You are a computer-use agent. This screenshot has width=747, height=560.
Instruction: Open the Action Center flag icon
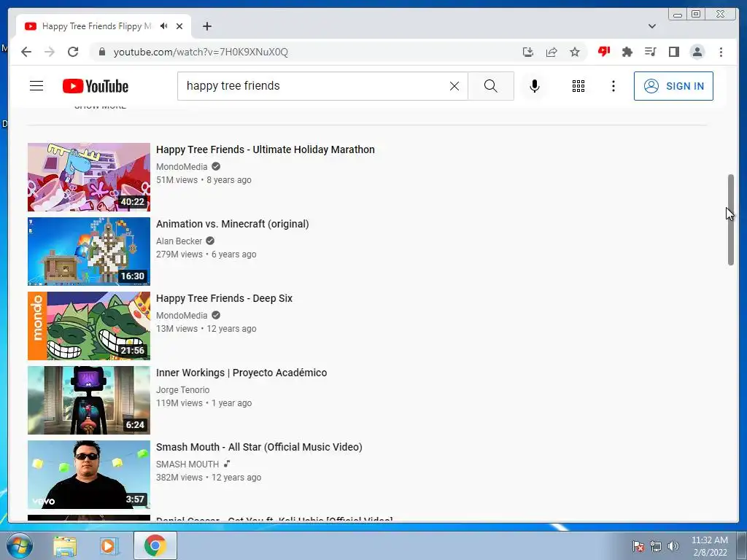[x=638, y=546]
